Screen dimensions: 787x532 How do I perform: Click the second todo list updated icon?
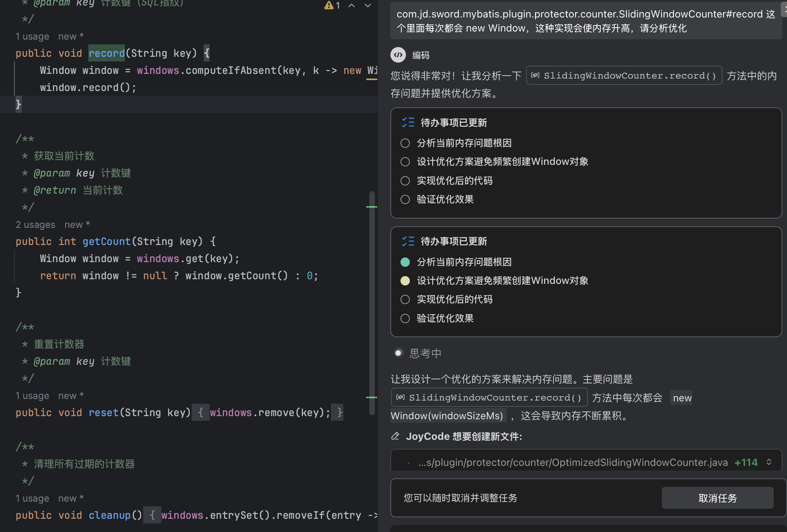408,241
